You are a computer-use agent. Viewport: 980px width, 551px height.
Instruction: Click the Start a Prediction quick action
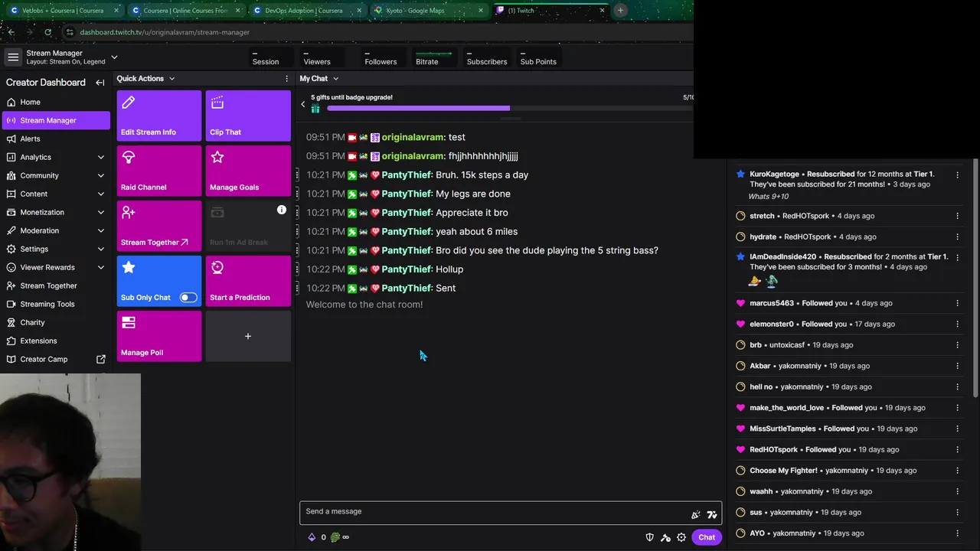point(248,281)
